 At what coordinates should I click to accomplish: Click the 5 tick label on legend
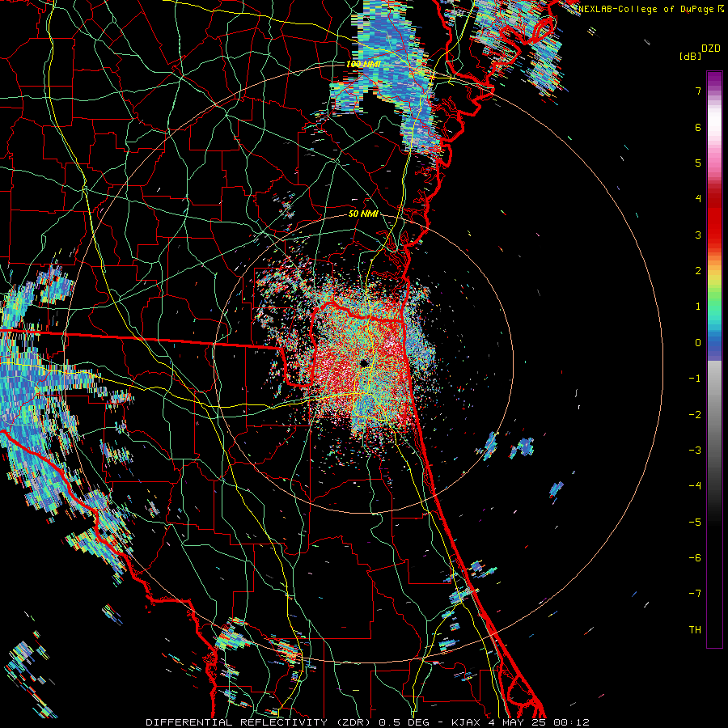point(698,163)
